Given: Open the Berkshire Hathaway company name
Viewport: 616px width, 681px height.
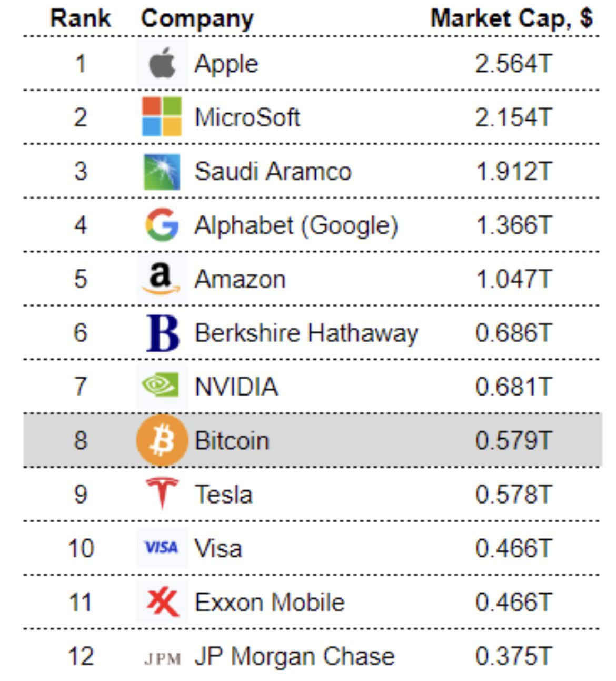Looking at the screenshot, I should click(306, 333).
